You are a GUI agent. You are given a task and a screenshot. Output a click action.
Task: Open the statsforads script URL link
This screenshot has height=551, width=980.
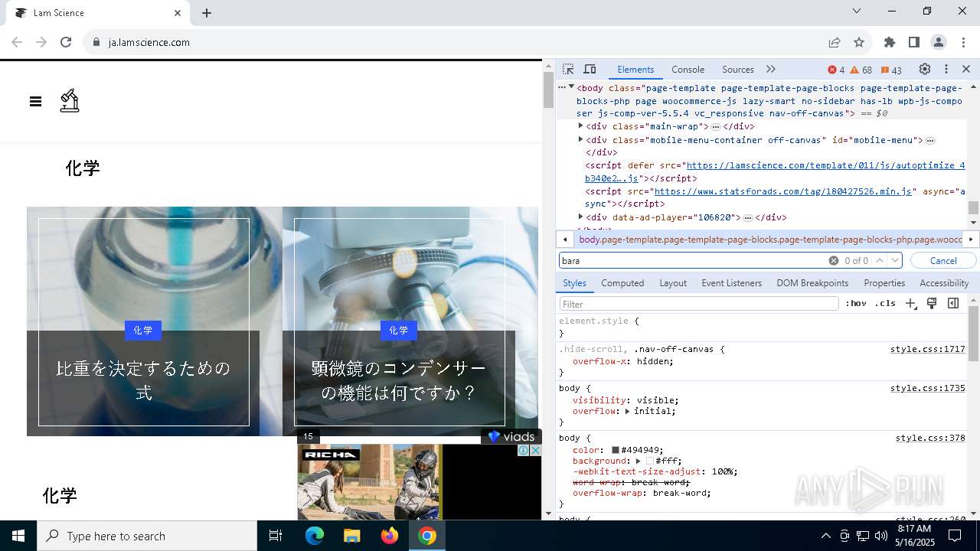[783, 191]
